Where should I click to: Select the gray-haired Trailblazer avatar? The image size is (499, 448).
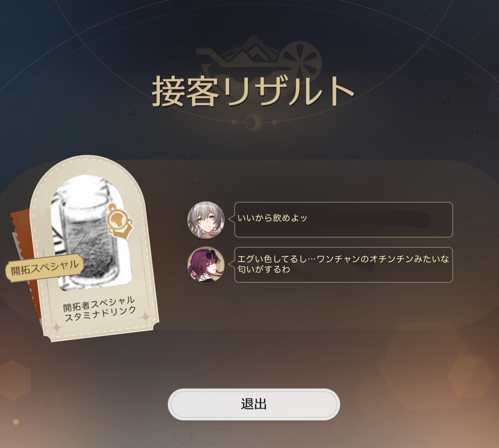(206, 220)
